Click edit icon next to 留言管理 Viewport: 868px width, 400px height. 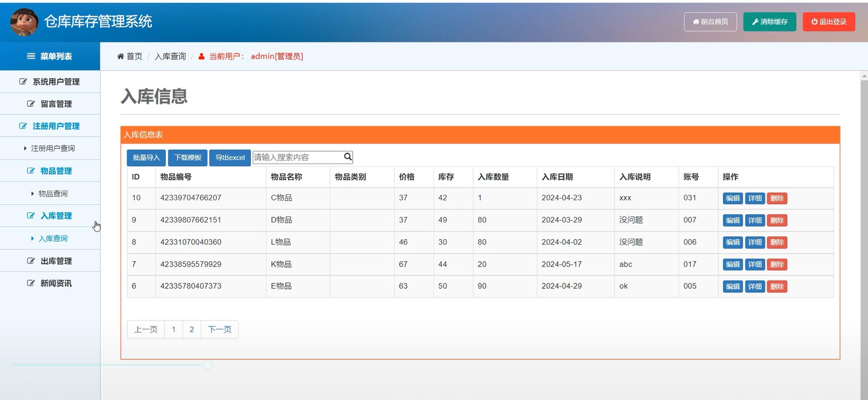pos(31,104)
